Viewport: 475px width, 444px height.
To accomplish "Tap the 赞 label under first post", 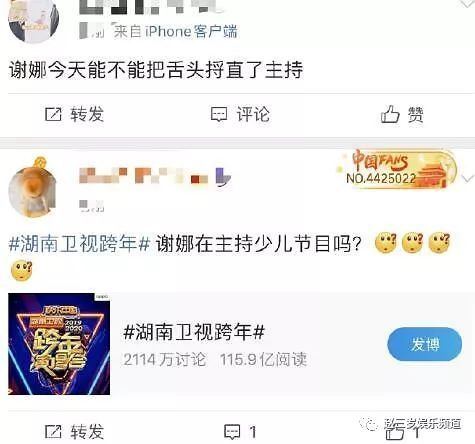I will [416, 115].
